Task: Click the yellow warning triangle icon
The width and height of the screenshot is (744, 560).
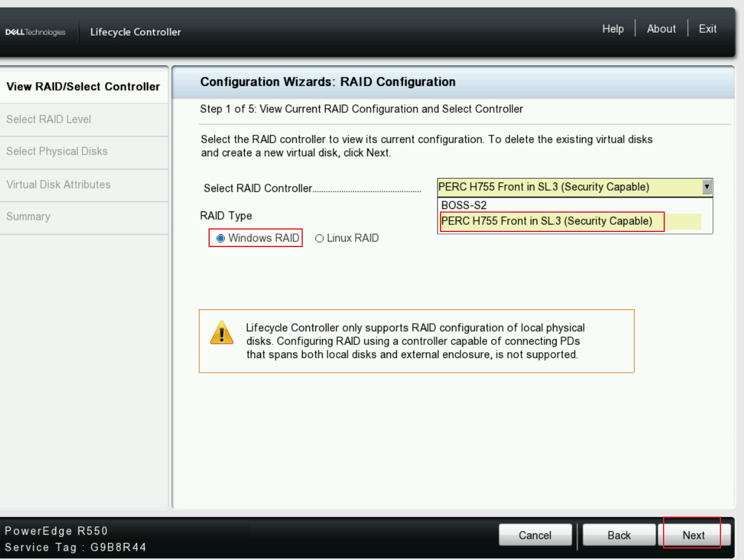Action: (x=222, y=333)
